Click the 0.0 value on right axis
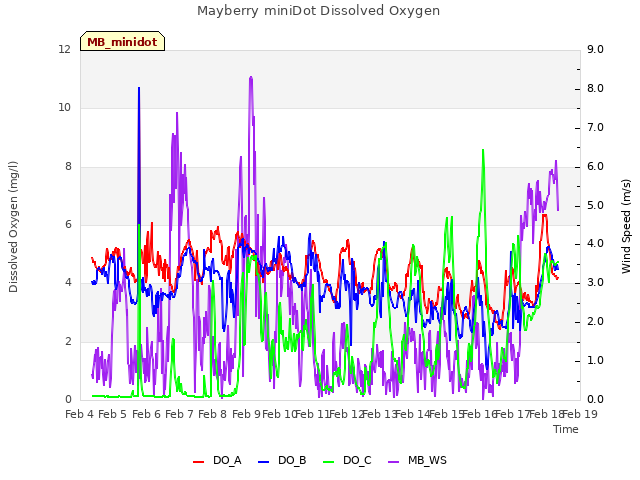 coord(595,400)
